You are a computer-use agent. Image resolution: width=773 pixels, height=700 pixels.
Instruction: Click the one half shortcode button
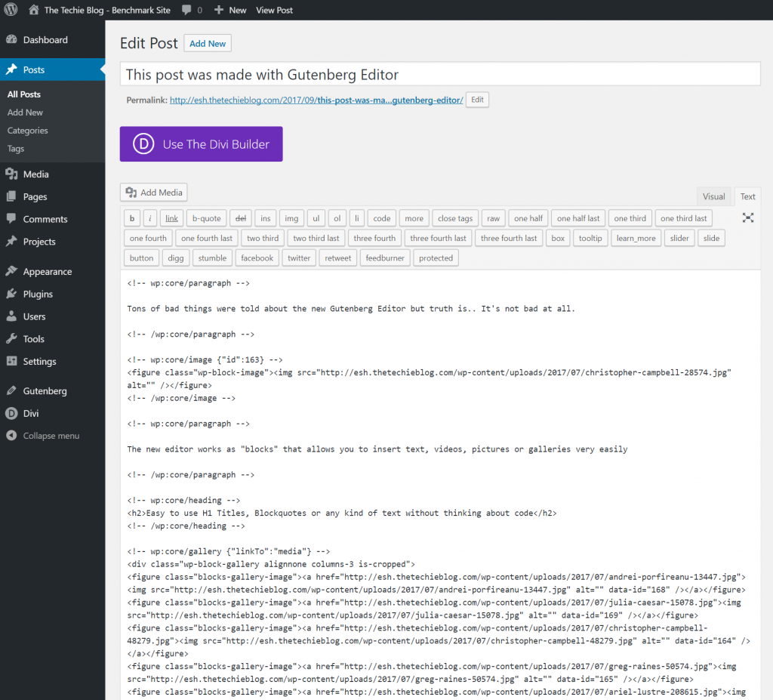coord(528,218)
